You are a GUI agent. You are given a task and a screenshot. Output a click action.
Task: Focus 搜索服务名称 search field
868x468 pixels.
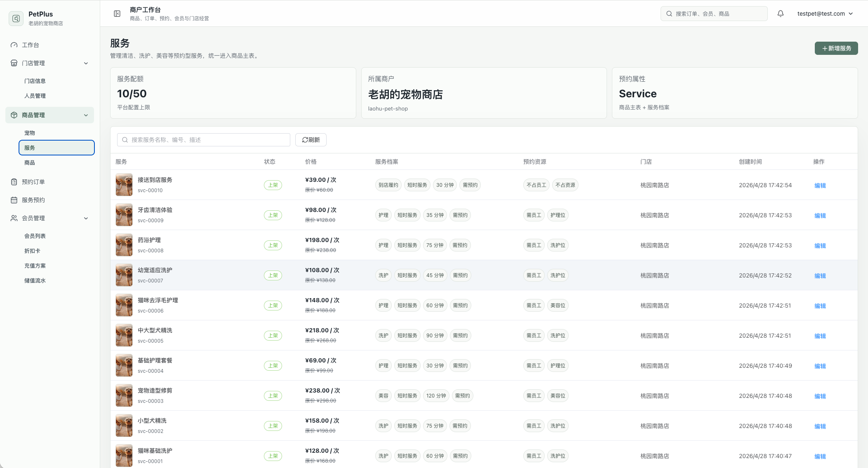[x=204, y=140]
